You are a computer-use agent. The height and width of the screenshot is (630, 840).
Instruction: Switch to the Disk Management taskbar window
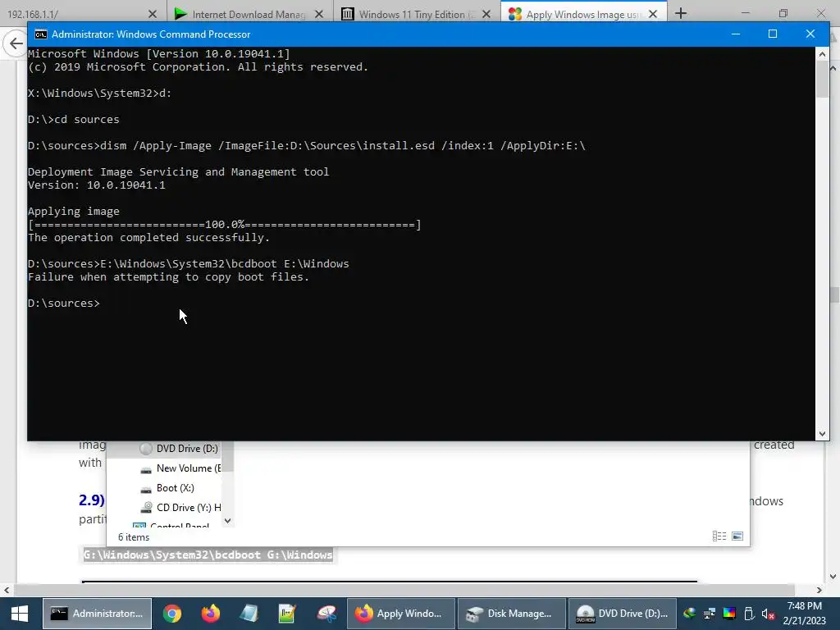(x=512, y=614)
